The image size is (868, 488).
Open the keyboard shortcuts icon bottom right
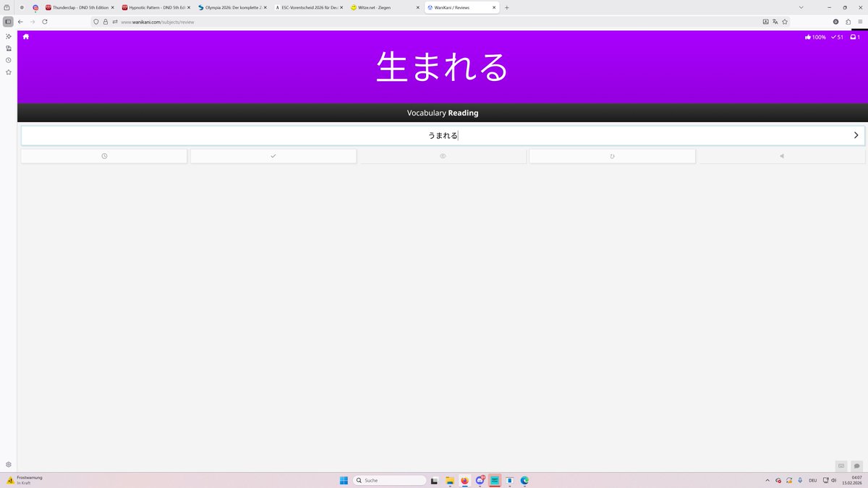pos(841,466)
